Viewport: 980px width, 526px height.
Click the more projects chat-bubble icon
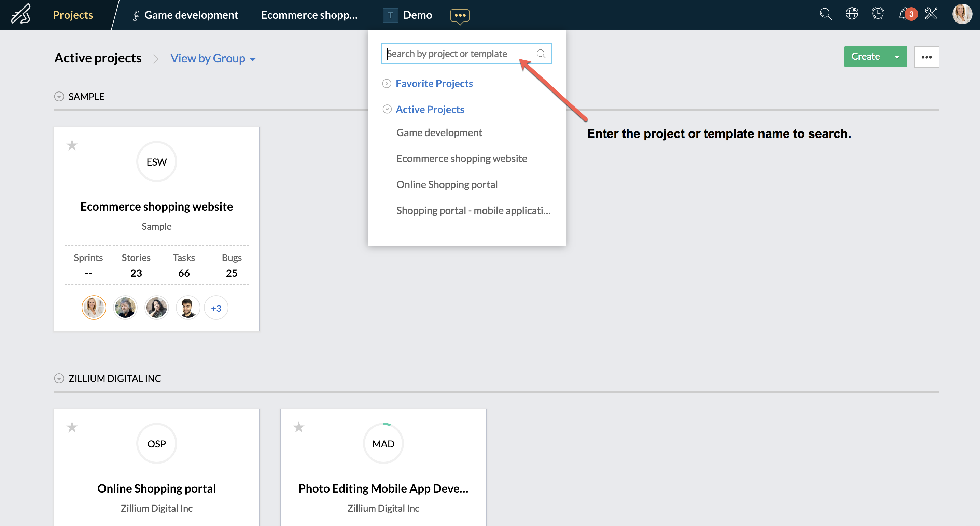point(460,16)
